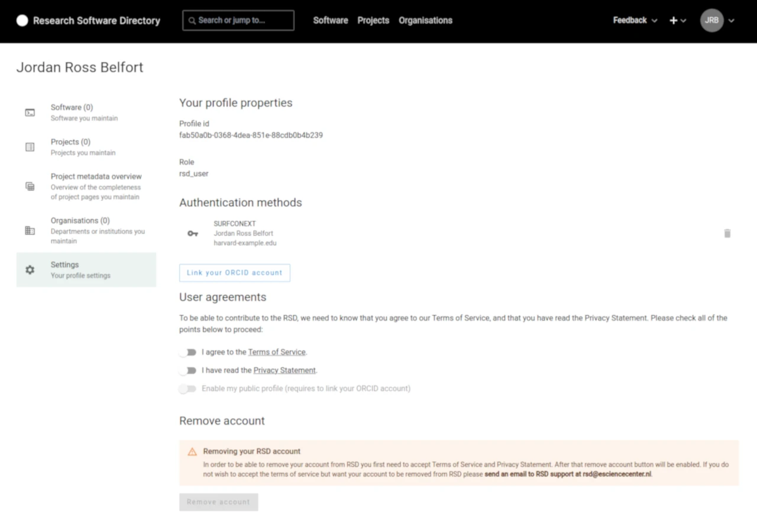Open the JRB user avatar menu
This screenshot has width=757, height=532.
712,21
